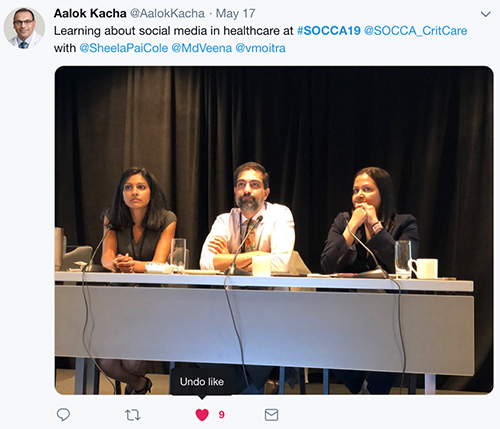Click the like count number 9

(x=222, y=415)
